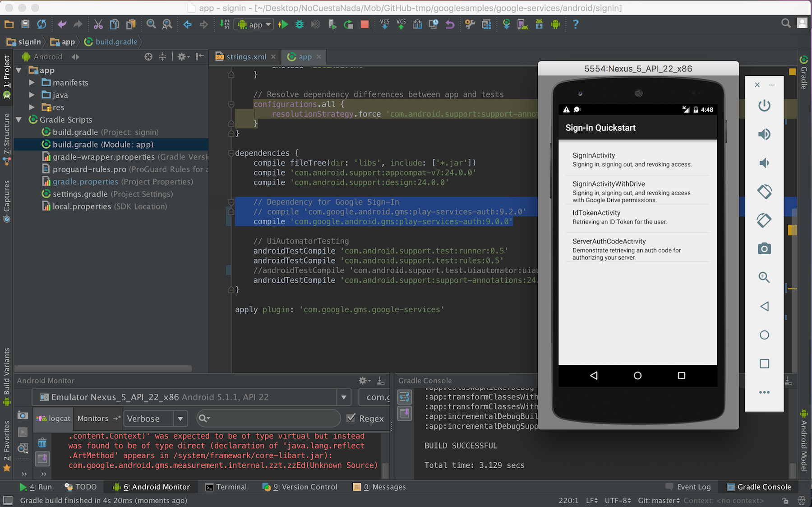The width and height of the screenshot is (812, 507).
Task: Click the emulator zoom magnifier icon
Action: coord(764,277)
